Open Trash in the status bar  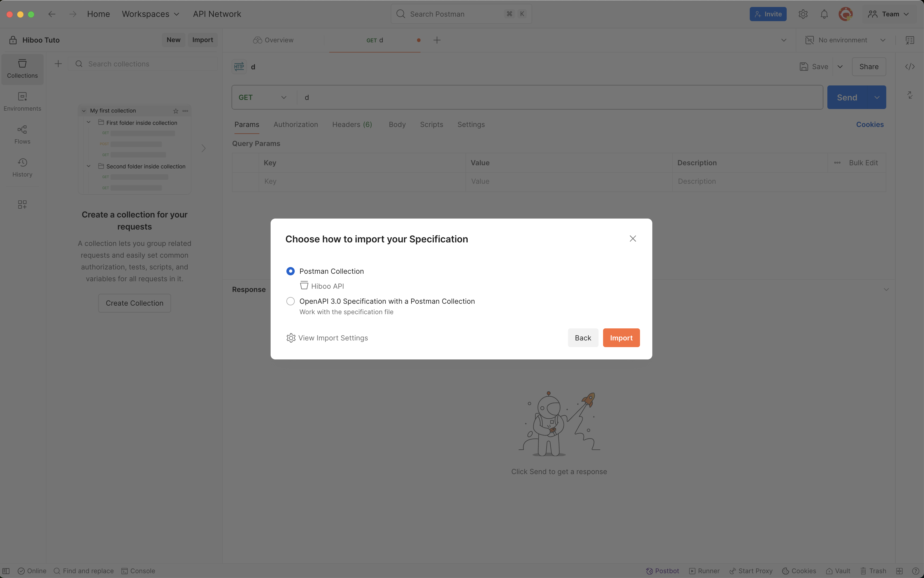coord(873,571)
